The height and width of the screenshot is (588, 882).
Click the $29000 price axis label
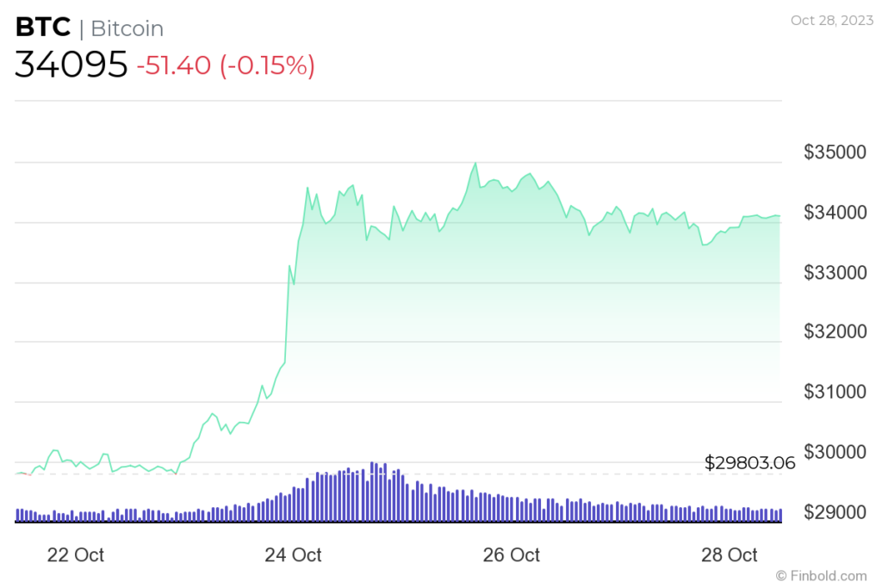pos(835,512)
